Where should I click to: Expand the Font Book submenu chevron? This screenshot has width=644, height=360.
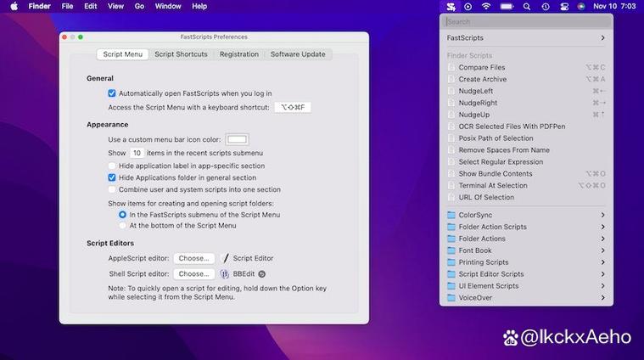point(602,250)
